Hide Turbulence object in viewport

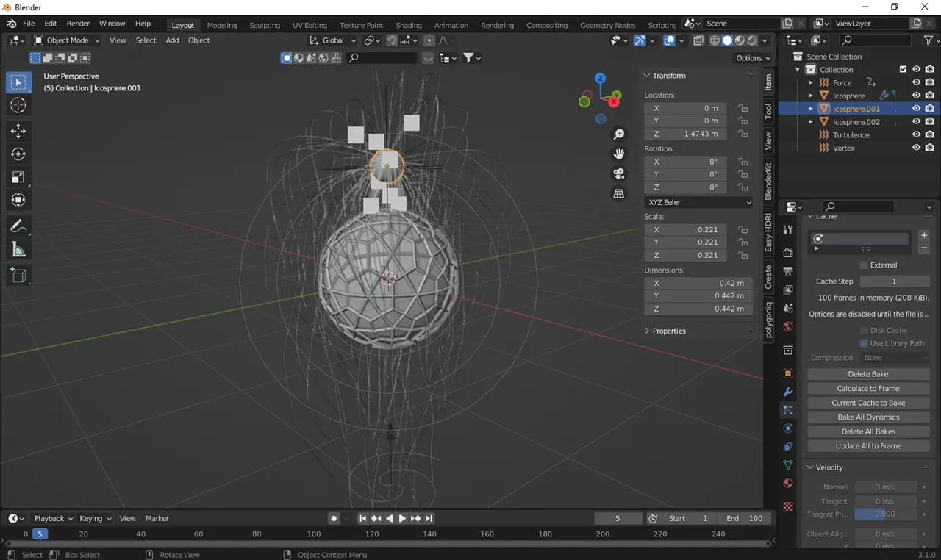pyautogui.click(x=916, y=135)
